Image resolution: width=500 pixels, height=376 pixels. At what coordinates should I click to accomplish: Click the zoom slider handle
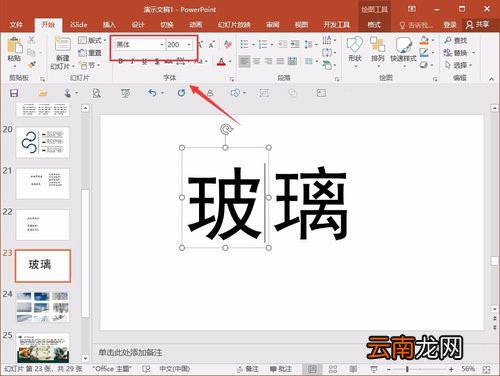click(x=407, y=369)
